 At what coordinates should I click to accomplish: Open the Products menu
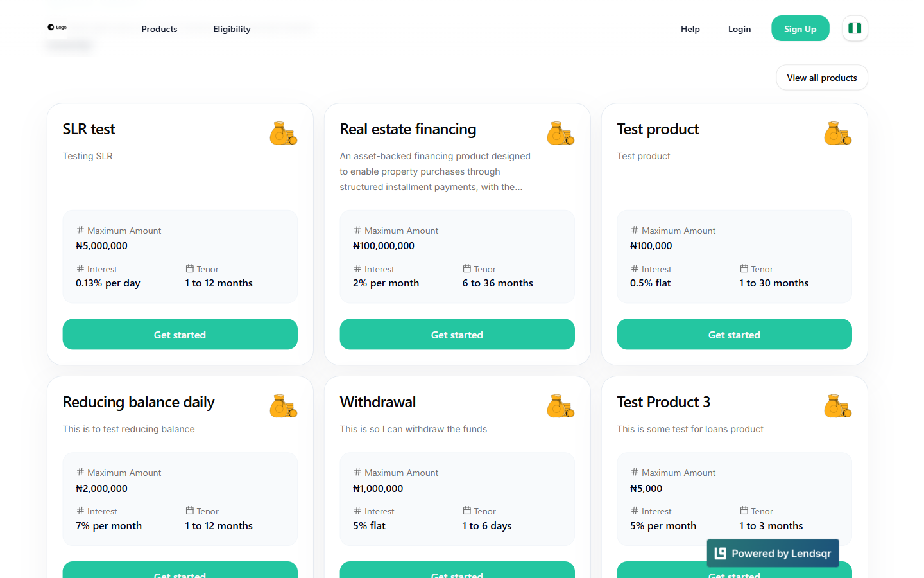[159, 29]
